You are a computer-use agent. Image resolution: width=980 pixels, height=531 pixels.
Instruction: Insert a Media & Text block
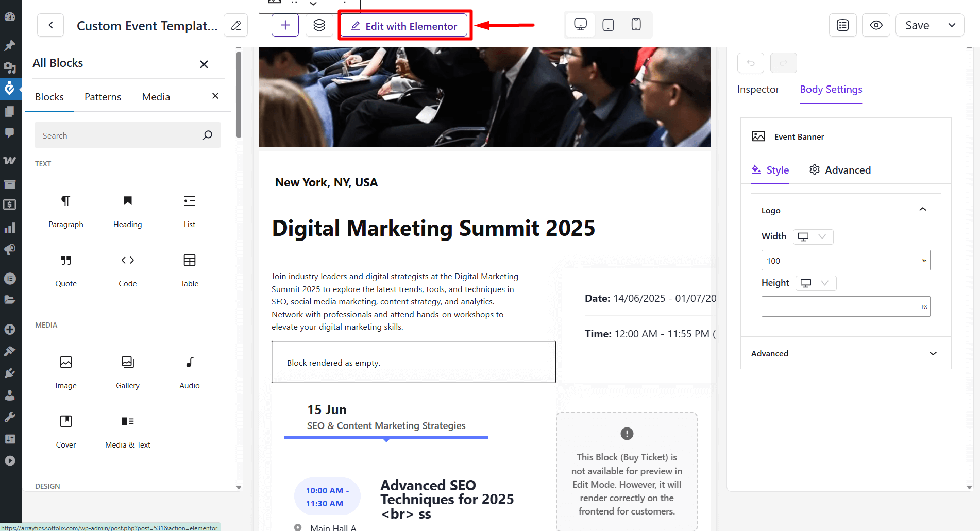point(128,432)
